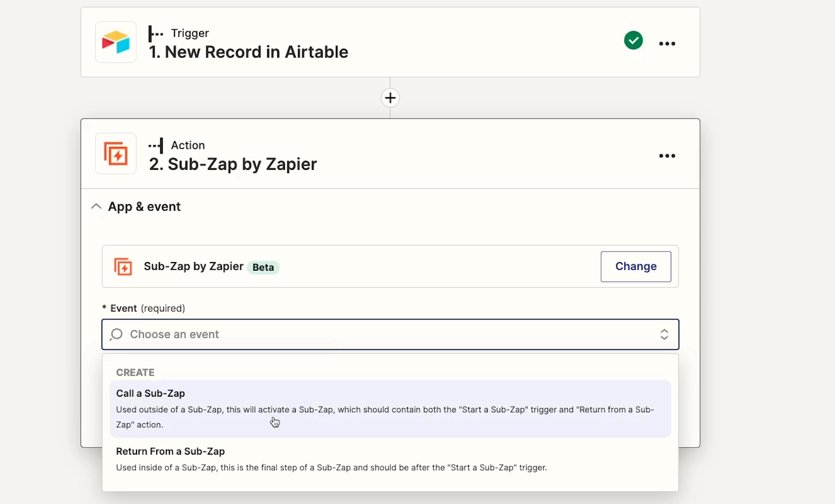Select the Return From a Sub-Zap option
The image size is (835, 504).
390,459
